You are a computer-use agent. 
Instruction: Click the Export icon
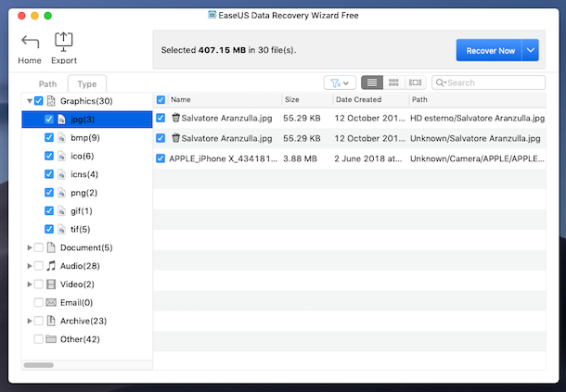[63, 42]
